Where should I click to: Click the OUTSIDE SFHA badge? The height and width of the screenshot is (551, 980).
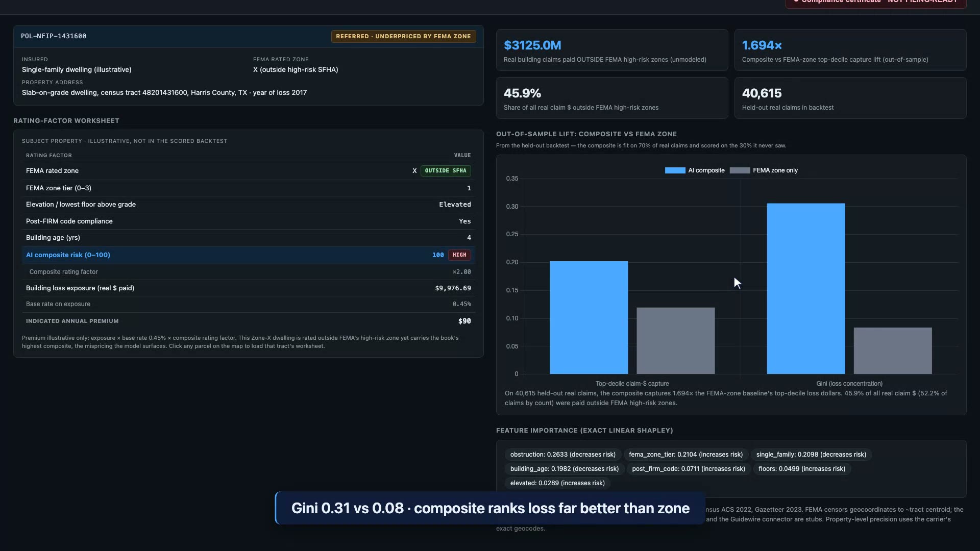446,171
